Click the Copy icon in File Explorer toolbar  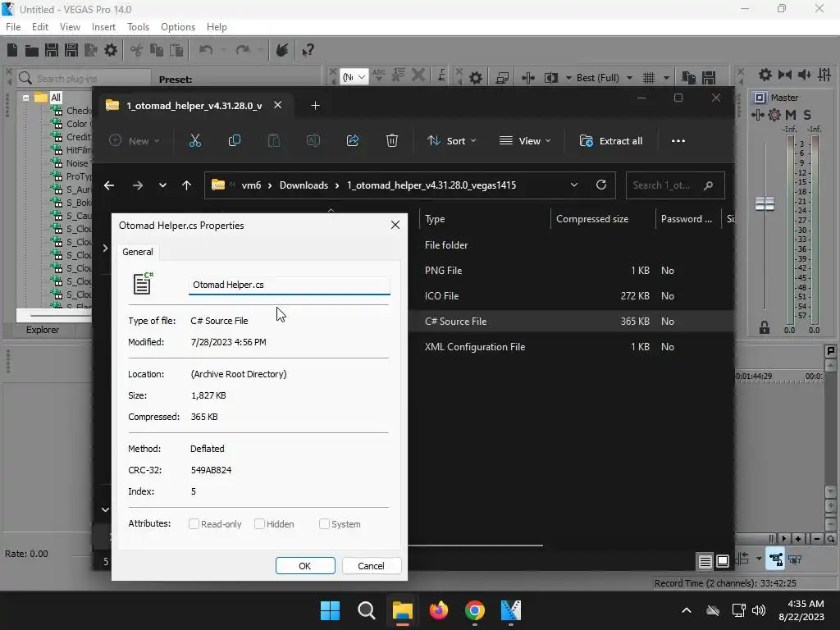(234, 141)
